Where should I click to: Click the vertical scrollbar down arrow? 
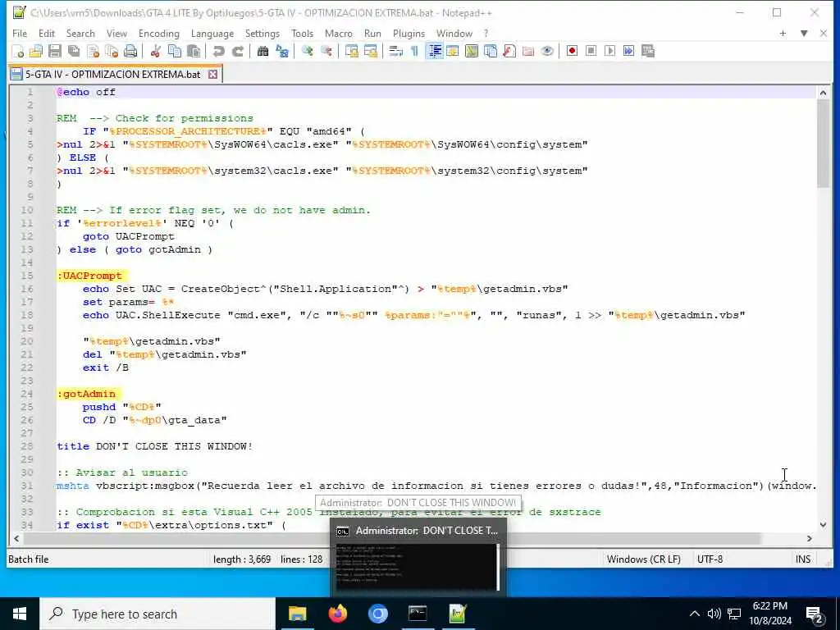click(x=824, y=525)
